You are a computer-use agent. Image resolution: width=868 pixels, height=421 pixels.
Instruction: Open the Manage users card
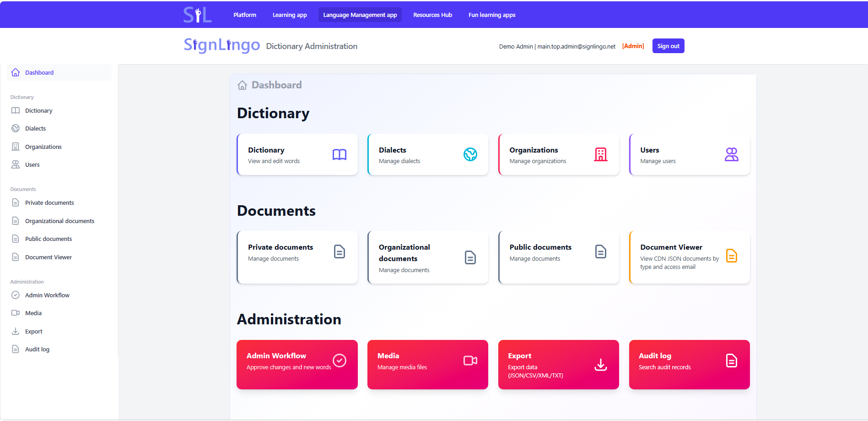tap(690, 154)
